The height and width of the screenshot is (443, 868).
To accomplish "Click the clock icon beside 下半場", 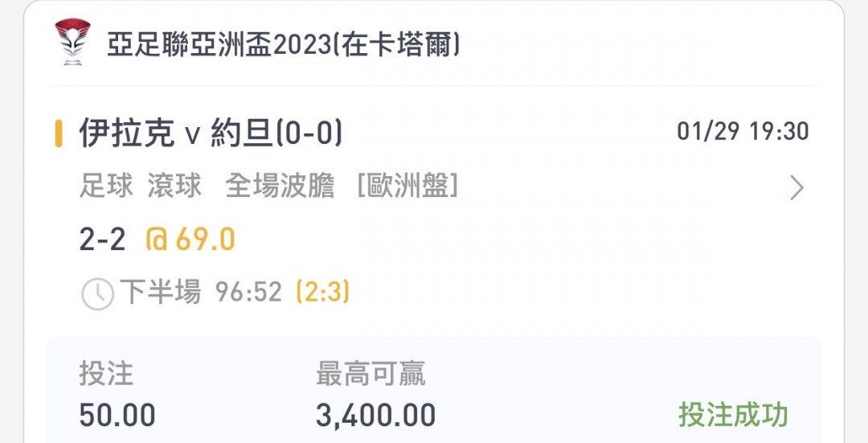I will click(x=98, y=294).
